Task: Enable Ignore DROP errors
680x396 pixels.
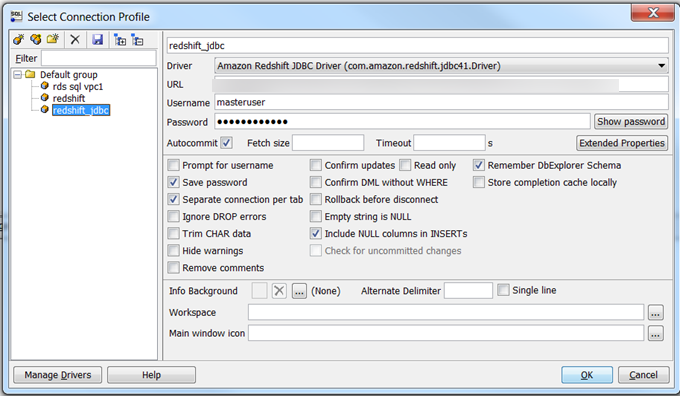Action: pyautogui.click(x=173, y=216)
